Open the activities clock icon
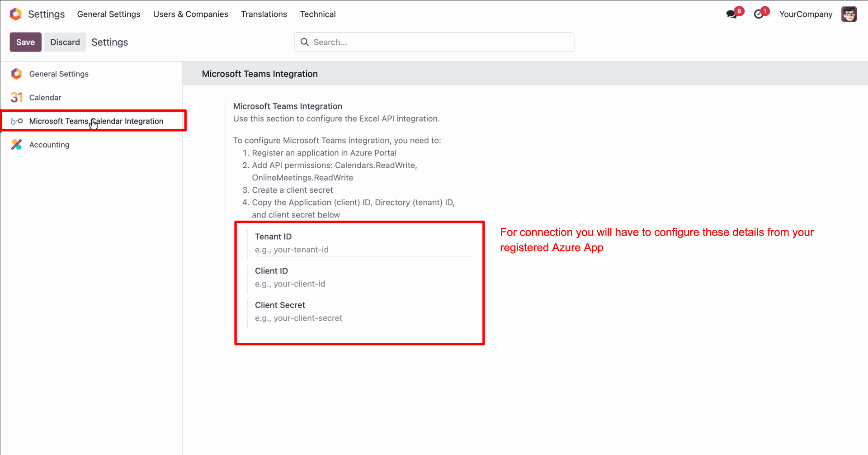 click(759, 14)
